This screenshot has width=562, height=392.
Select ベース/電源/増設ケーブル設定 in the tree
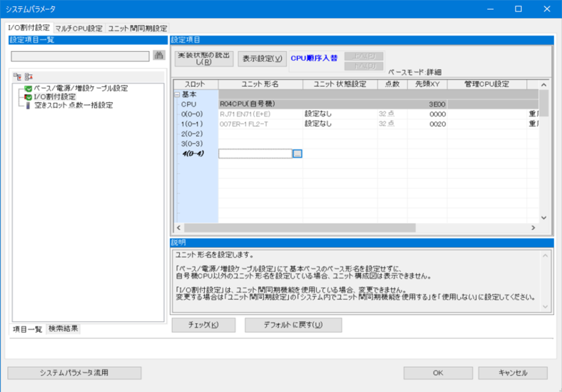click(x=81, y=88)
